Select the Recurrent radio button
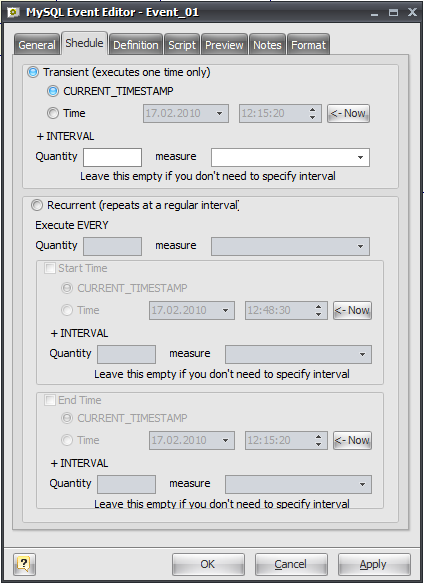The height and width of the screenshot is (584, 424). coord(37,205)
